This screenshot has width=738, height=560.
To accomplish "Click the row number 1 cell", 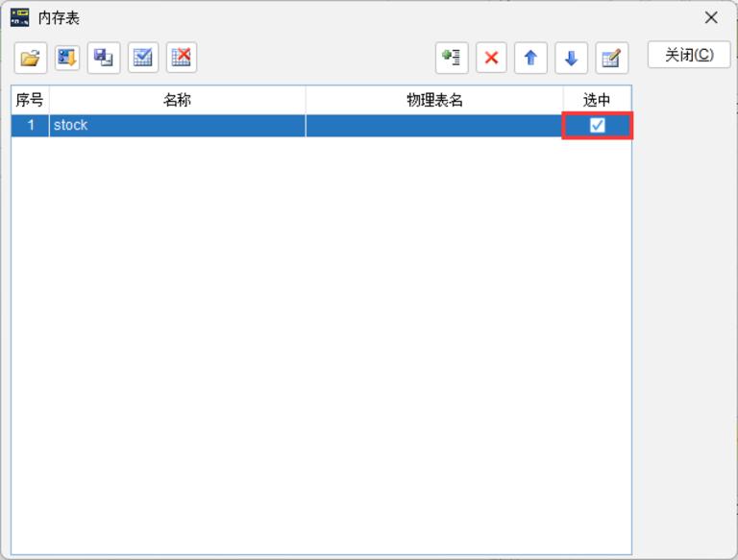I will click(x=30, y=126).
